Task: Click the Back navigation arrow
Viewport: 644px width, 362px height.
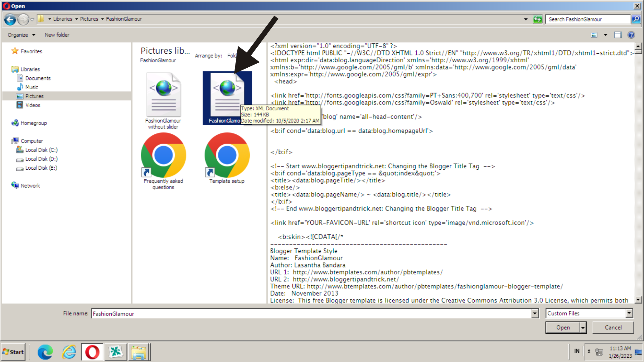Action: tap(10, 19)
